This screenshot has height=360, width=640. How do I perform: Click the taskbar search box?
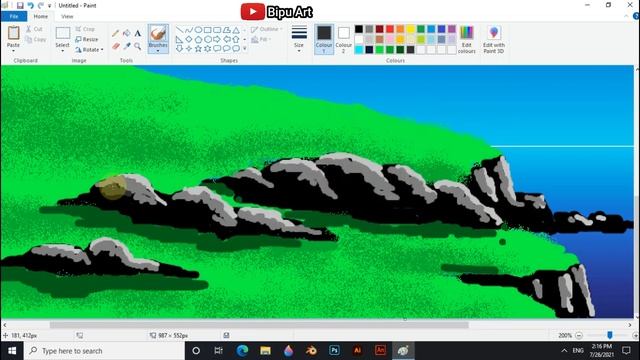click(x=104, y=351)
